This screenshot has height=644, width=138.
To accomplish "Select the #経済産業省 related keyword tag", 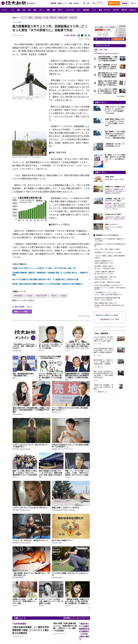I will (18, 295).
